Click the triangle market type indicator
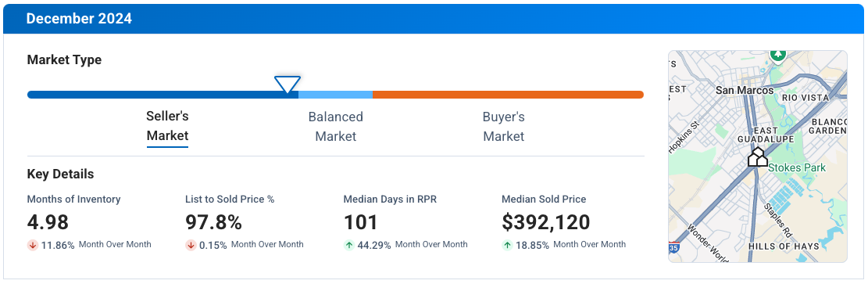 point(288,84)
